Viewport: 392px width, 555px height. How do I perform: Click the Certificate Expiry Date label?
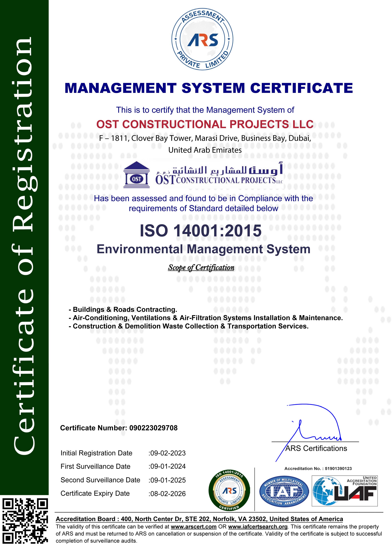tap(95, 493)
